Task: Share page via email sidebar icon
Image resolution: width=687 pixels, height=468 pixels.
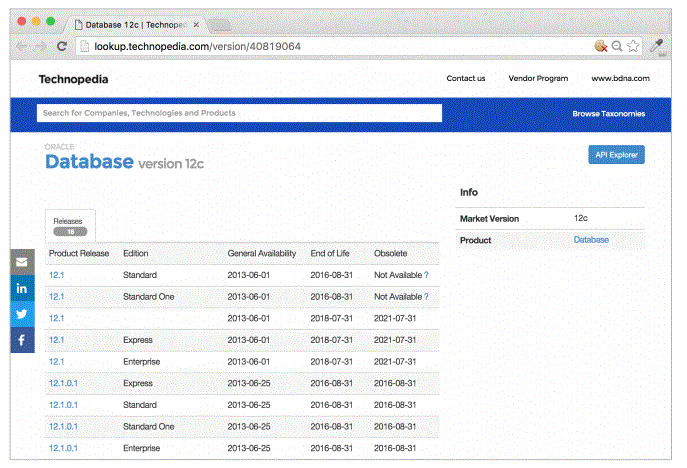Action: [22, 262]
